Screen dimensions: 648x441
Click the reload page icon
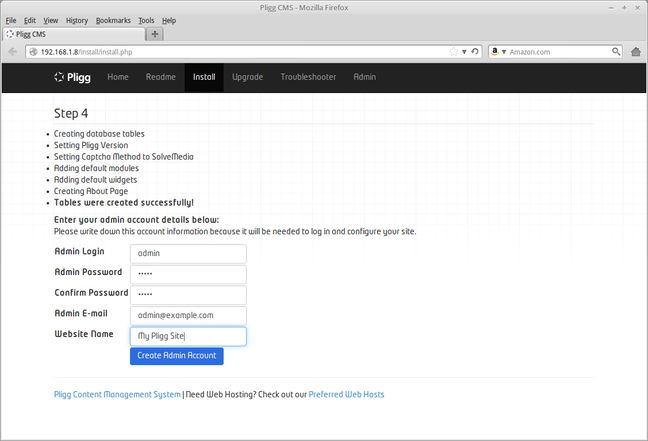click(475, 52)
